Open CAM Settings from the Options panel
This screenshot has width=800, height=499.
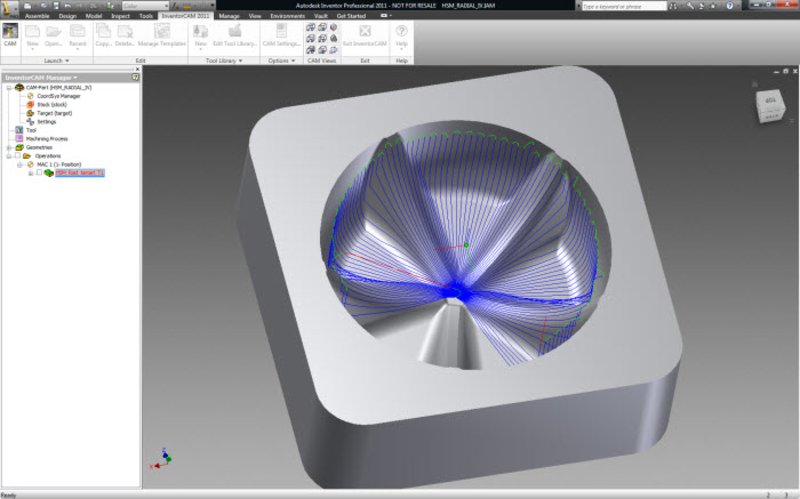pos(281,31)
